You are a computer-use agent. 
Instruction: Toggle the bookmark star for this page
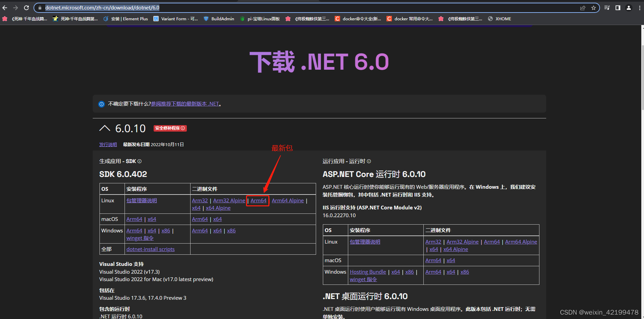tap(594, 7)
